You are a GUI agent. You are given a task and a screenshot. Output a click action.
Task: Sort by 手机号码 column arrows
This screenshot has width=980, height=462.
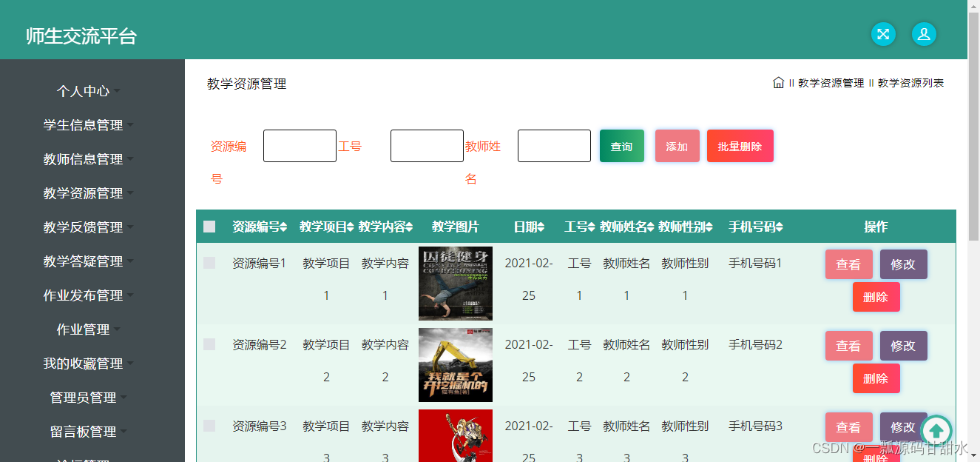pos(780,227)
